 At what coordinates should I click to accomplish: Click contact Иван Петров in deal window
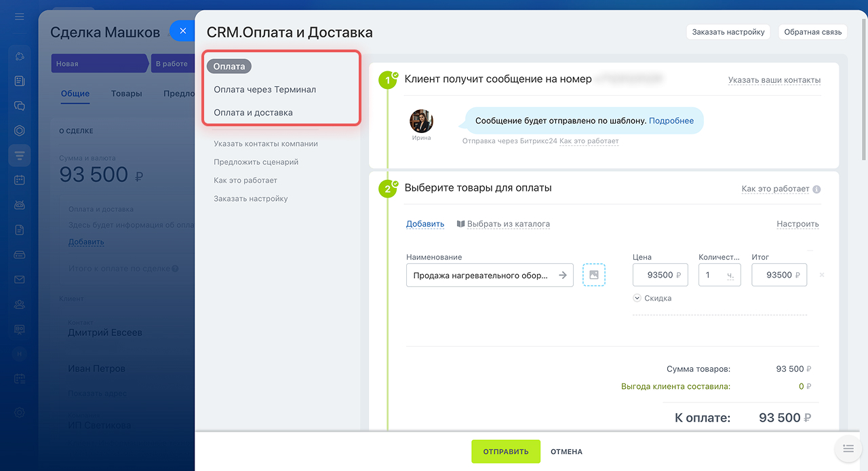[x=96, y=369]
